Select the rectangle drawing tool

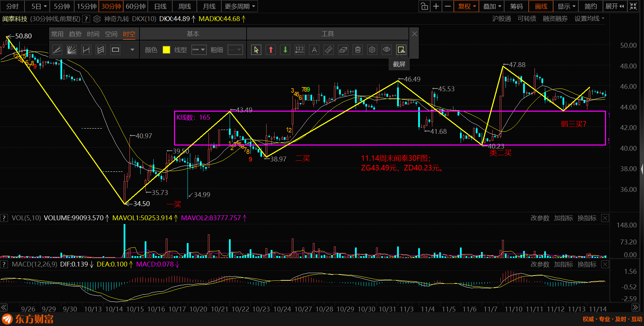tap(115, 50)
